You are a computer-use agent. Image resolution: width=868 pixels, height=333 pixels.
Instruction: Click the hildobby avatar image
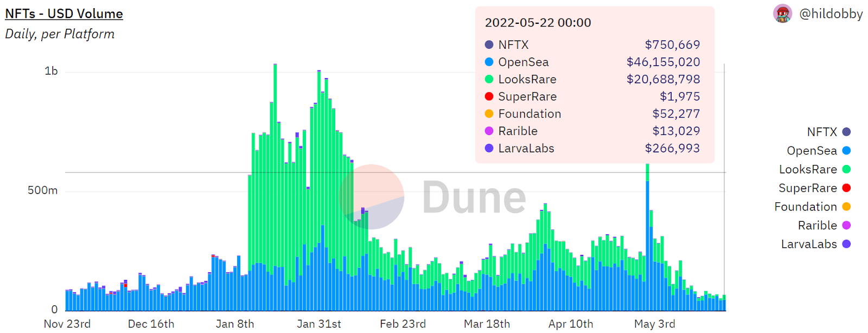[x=782, y=14]
